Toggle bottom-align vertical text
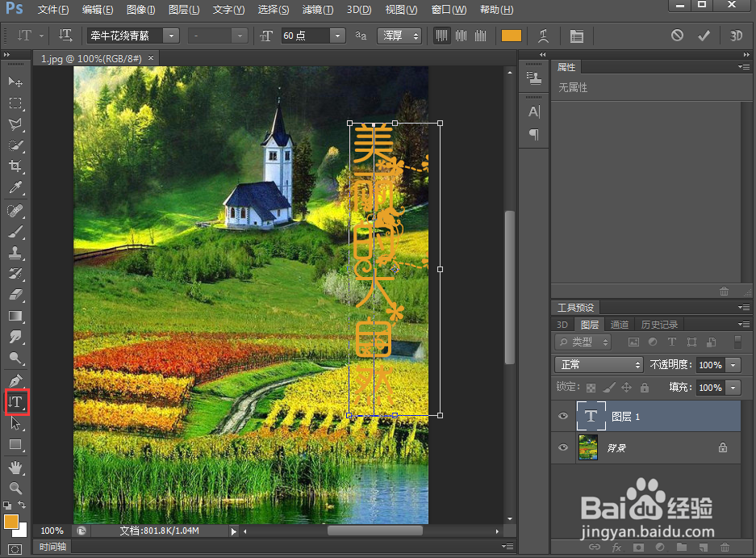This screenshot has height=558, width=756. (480, 36)
